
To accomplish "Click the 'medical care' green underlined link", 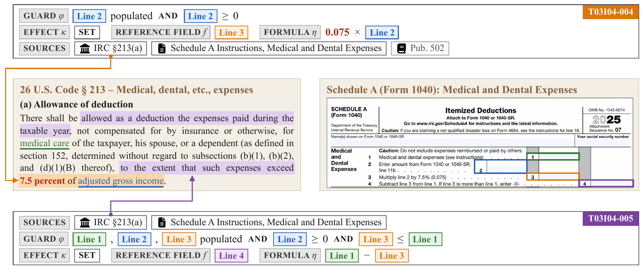I will pyautogui.click(x=45, y=143).
